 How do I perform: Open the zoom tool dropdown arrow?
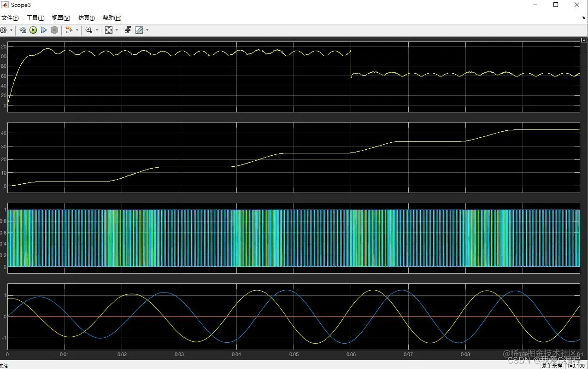(97, 30)
